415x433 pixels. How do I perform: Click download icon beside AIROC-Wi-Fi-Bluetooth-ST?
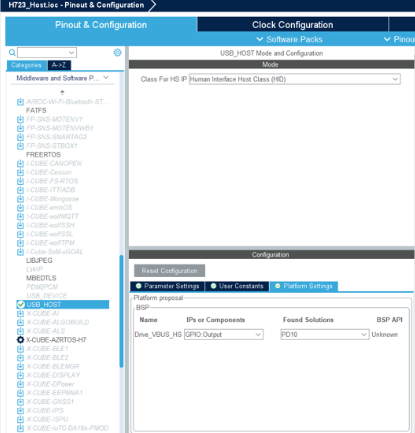point(20,102)
